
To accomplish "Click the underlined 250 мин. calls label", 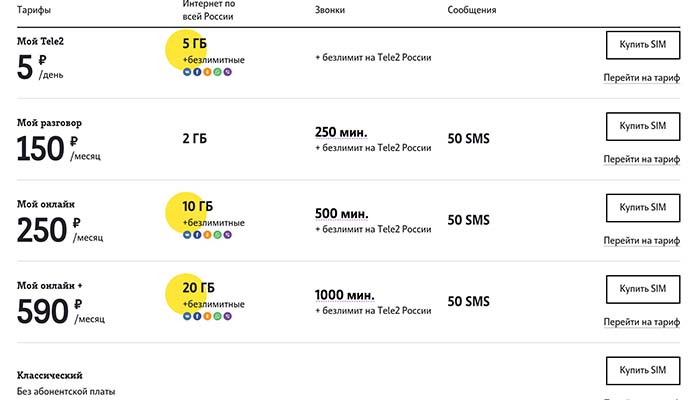I will 341,133.
